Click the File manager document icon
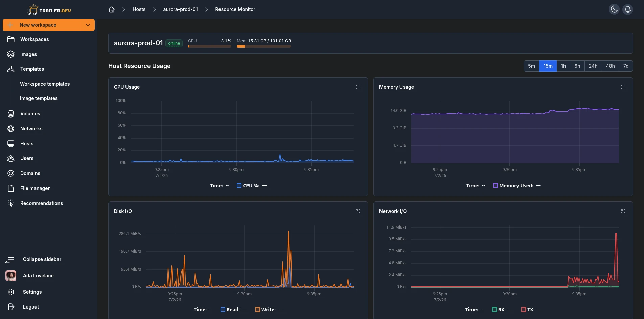 coord(11,188)
